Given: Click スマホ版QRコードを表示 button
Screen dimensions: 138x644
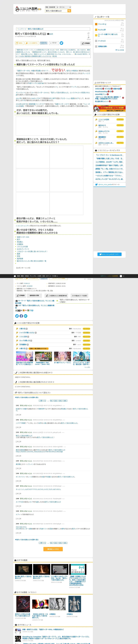Looking at the screenshot, I should (x=79, y=295).
